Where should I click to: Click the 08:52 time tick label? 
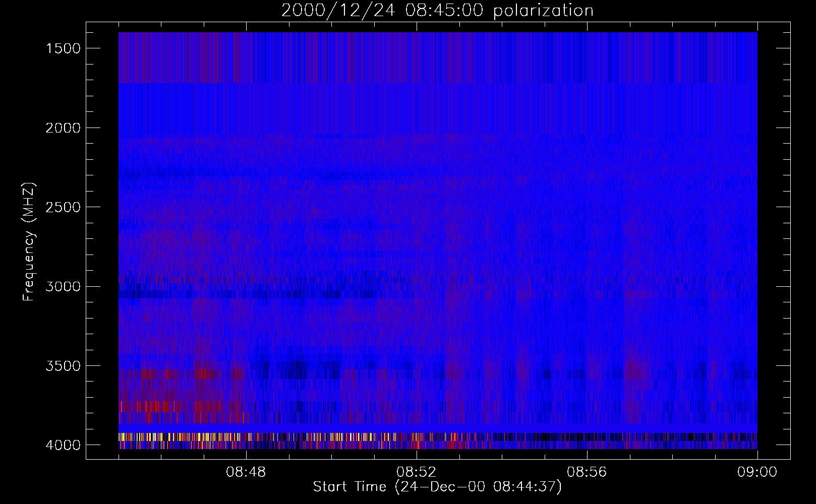(x=417, y=472)
